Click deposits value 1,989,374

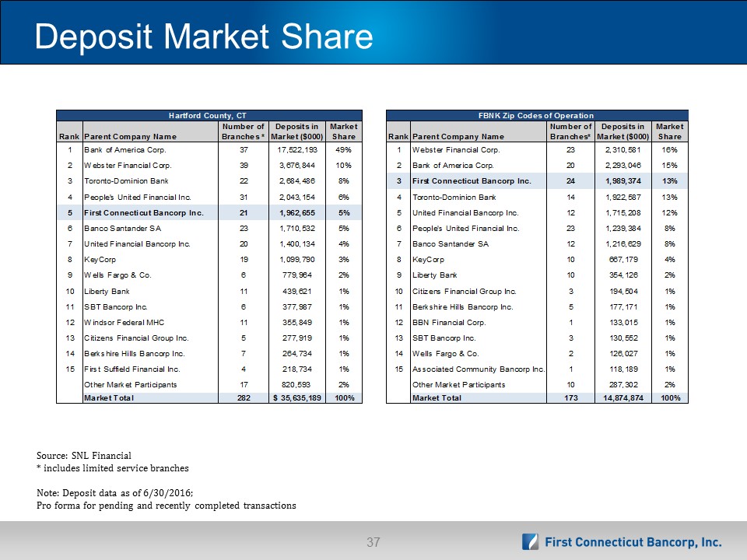(622, 181)
